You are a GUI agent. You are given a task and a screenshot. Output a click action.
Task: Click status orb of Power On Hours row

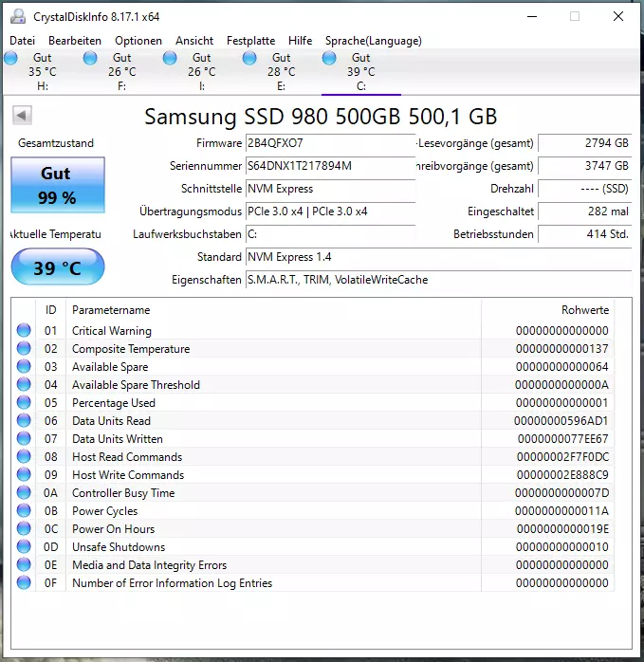tap(24, 528)
